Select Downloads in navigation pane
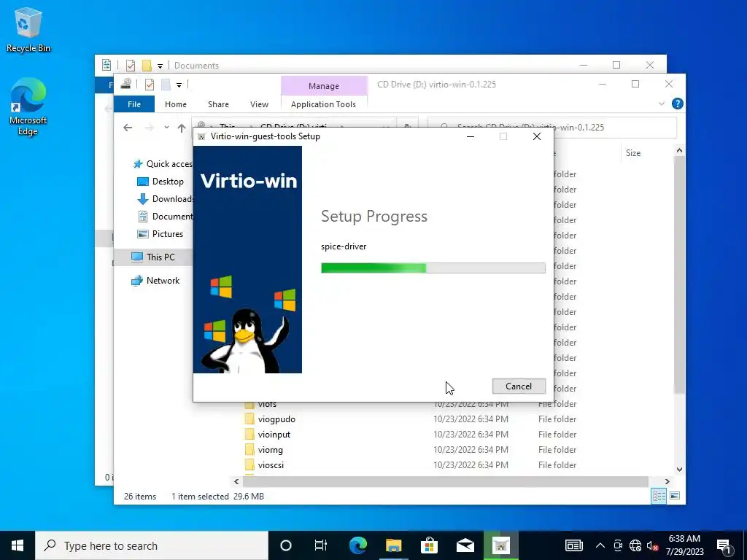 165,199
